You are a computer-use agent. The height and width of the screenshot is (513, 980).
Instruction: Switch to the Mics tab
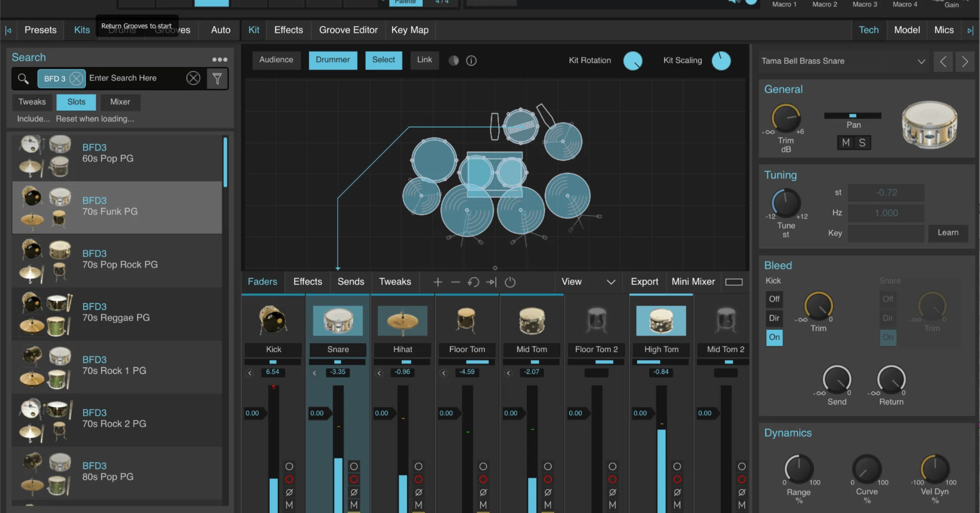pyautogui.click(x=944, y=30)
